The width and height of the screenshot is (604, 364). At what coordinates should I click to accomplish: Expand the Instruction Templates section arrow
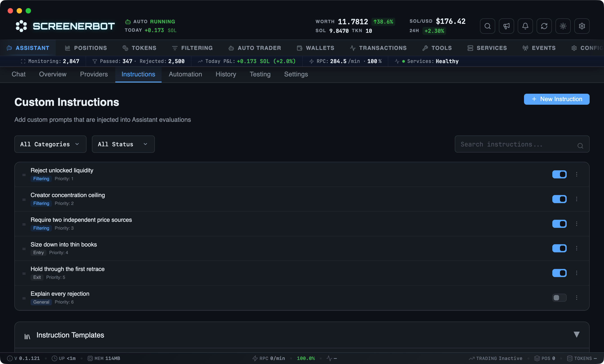coord(577,335)
